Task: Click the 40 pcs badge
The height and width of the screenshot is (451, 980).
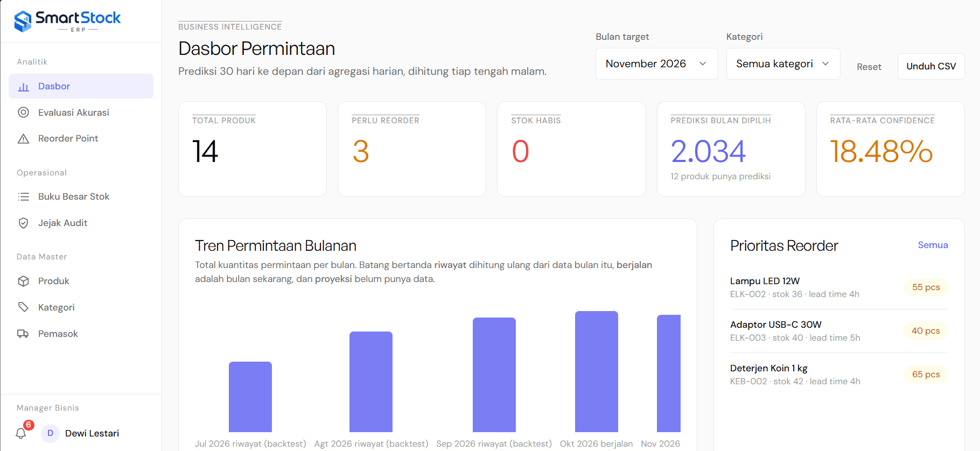Action: 926,331
